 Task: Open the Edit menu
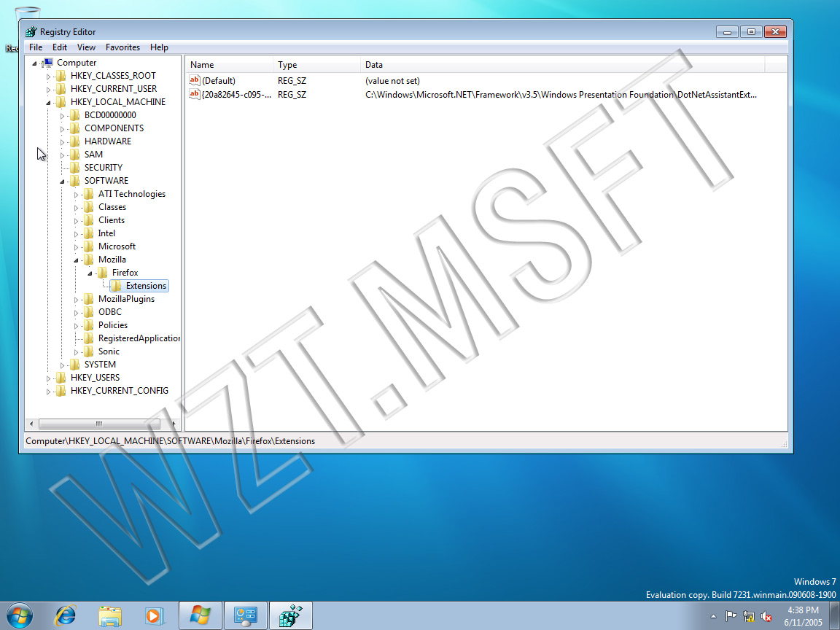[x=60, y=47]
